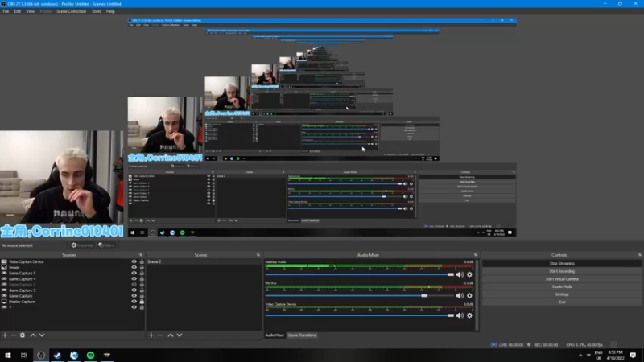
Task: Click the Audio Mixer vertical scrollbar
Action: coord(477,294)
